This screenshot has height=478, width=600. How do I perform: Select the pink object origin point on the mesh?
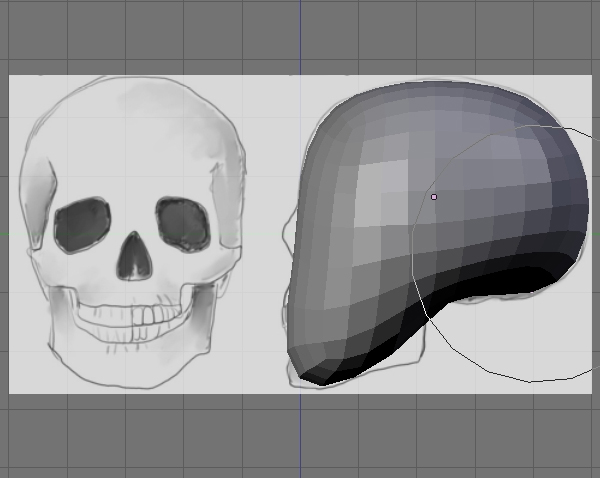point(434,197)
